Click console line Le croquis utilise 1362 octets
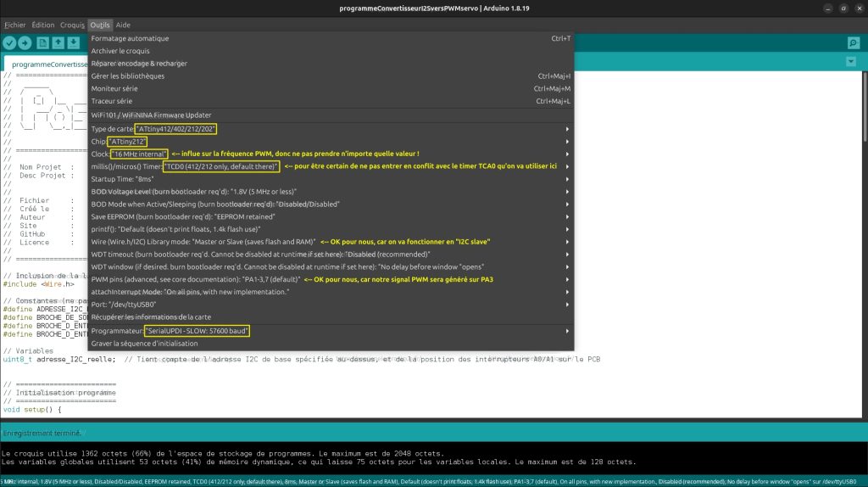This screenshot has height=487, width=868. click(x=223, y=453)
